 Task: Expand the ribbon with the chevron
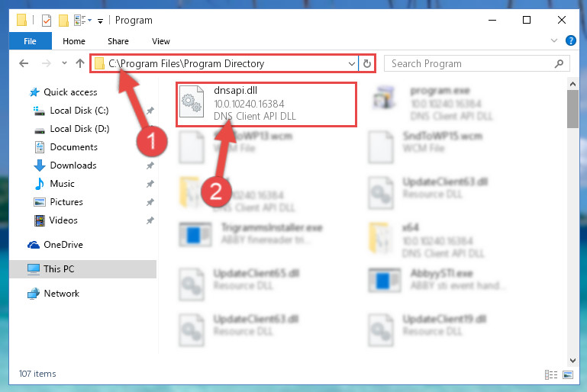click(x=554, y=40)
